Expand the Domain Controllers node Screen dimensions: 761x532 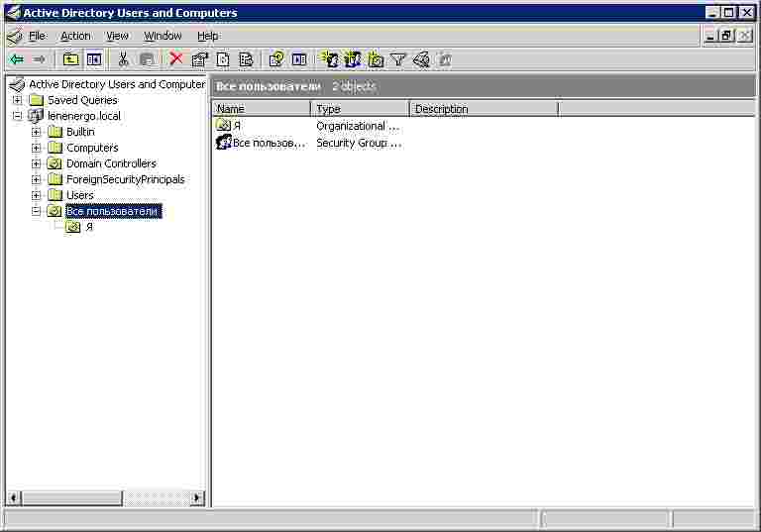coord(36,163)
